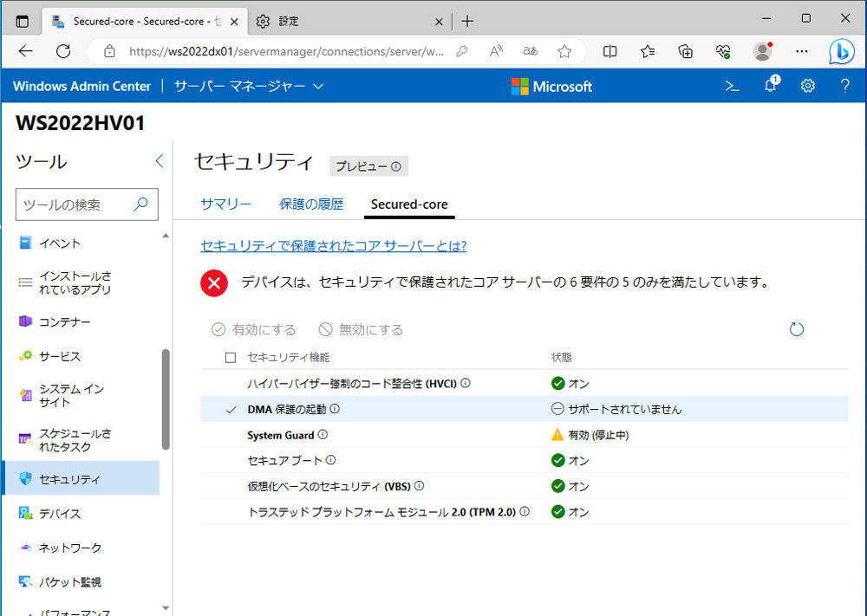
Task: Open the Edge favorites list icon
Action: (648, 51)
